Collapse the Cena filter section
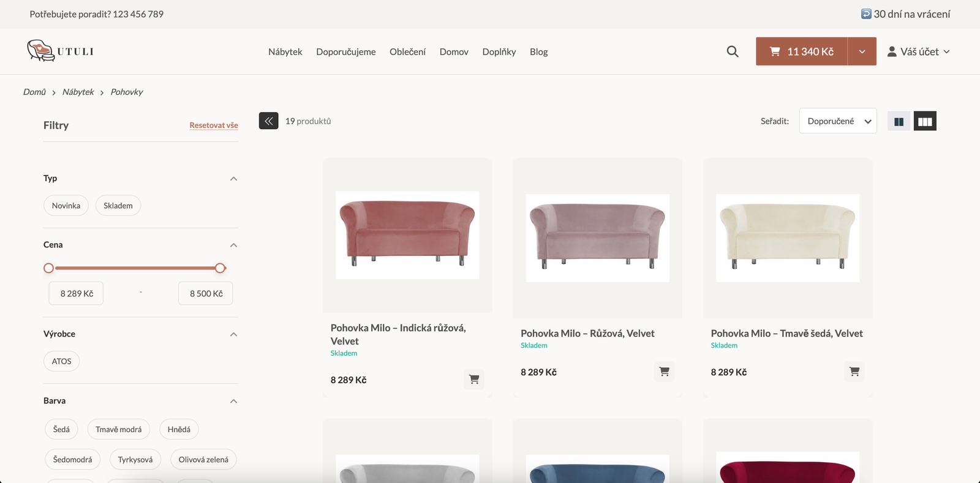 233,245
